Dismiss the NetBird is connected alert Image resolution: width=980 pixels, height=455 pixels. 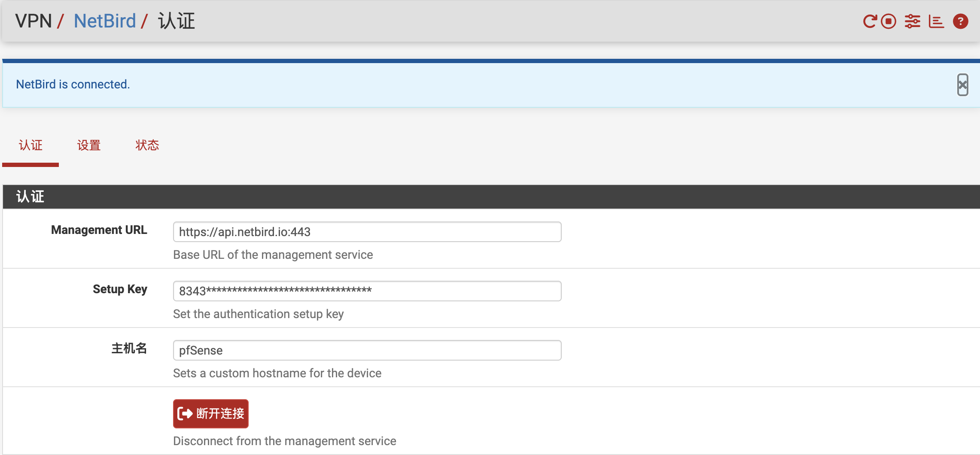click(x=963, y=85)
